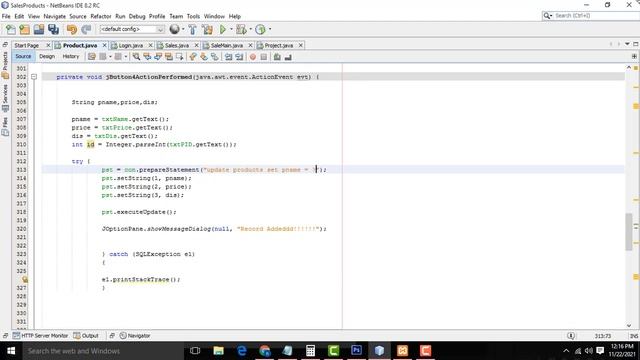Select the History view button

[x=71, y=56]
